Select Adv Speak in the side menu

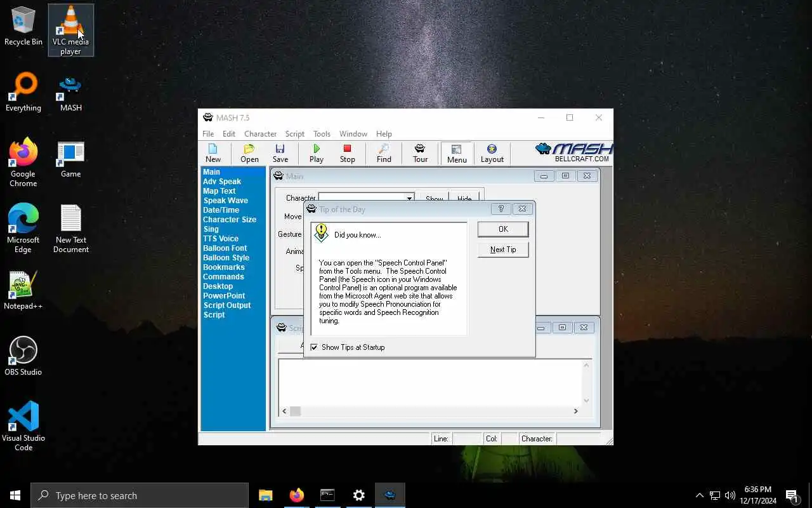tap(222, 182)
